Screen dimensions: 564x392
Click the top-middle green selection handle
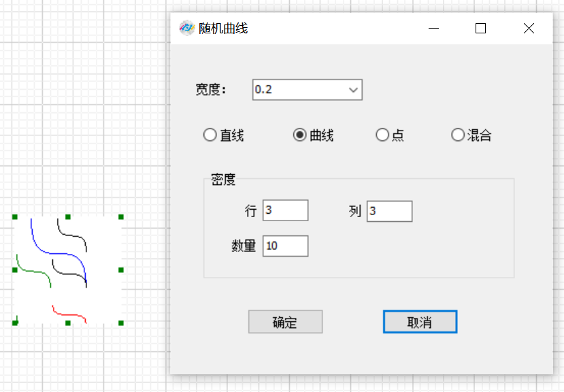pos(68,216)
